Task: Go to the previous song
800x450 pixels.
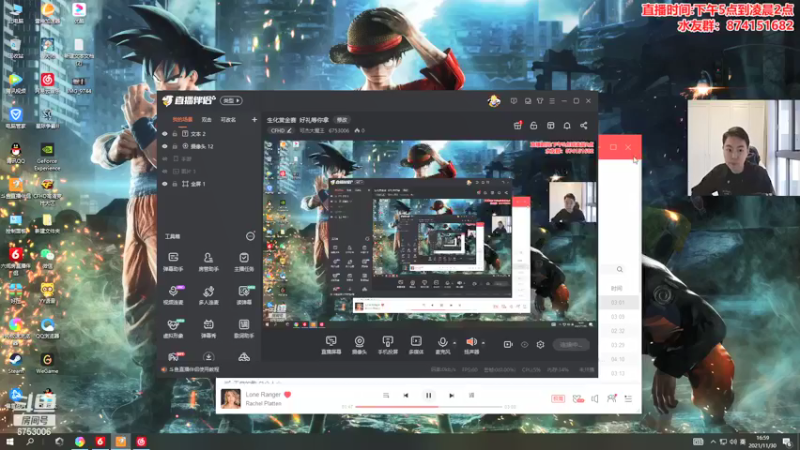Action: 406,395
